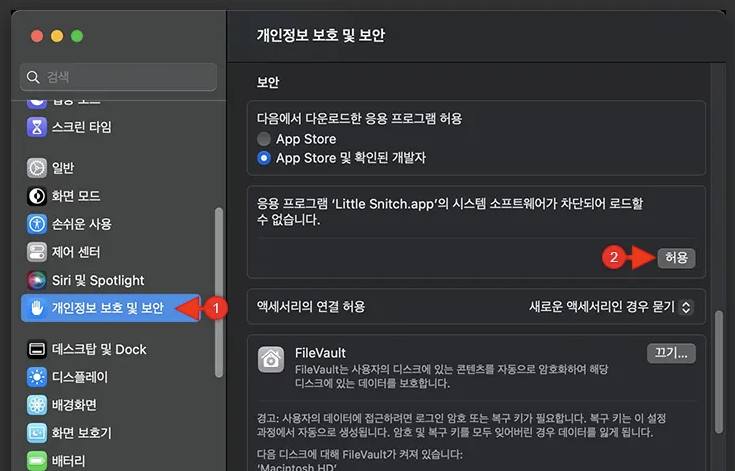The width and height of the screenshot is (735, 471).
Task: Click the 제어 센터 toggle icon
Action: [x=37, y=252]
